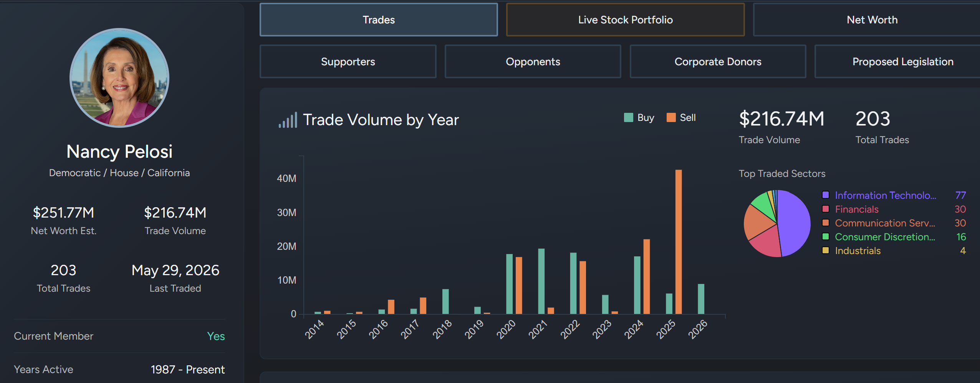The width and height of the screenshot is (980, 383).
Task: Click the purple slice of the sectors pie chart
Action: point(795,223)
